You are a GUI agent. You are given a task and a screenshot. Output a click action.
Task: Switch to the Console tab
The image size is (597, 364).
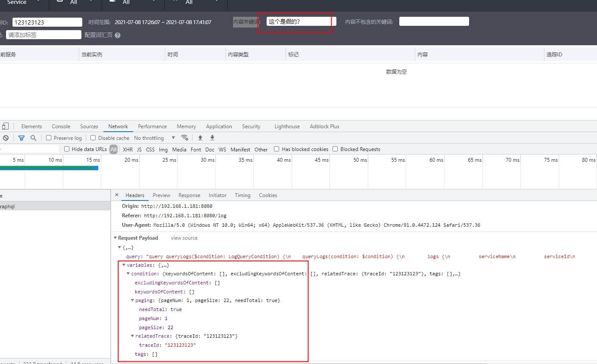[61, 126]
